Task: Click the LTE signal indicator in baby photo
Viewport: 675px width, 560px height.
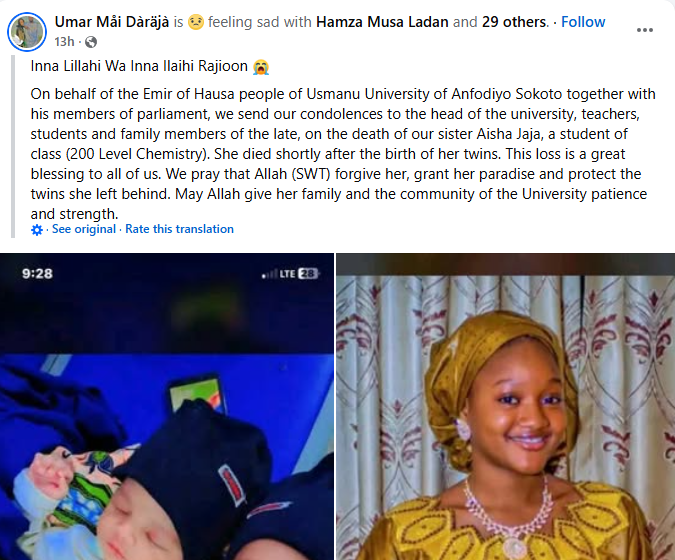Action: (288, 273)
